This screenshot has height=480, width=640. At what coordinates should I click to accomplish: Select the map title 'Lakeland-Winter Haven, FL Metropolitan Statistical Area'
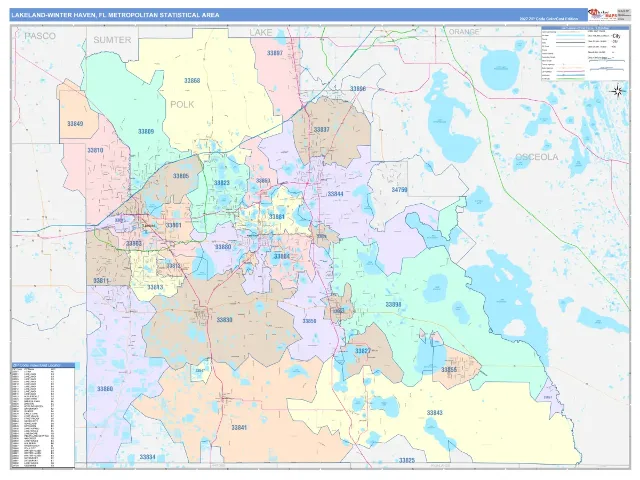click(x=115, y=15)
